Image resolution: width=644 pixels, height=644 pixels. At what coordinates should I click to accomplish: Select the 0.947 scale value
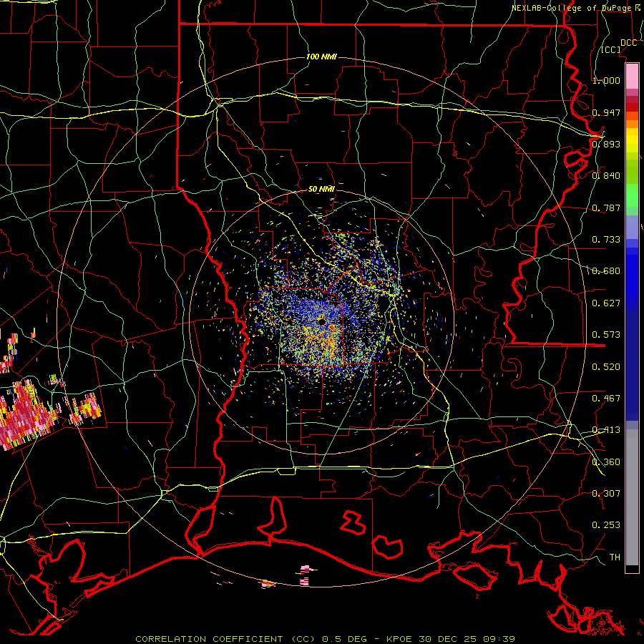[606, 112]
